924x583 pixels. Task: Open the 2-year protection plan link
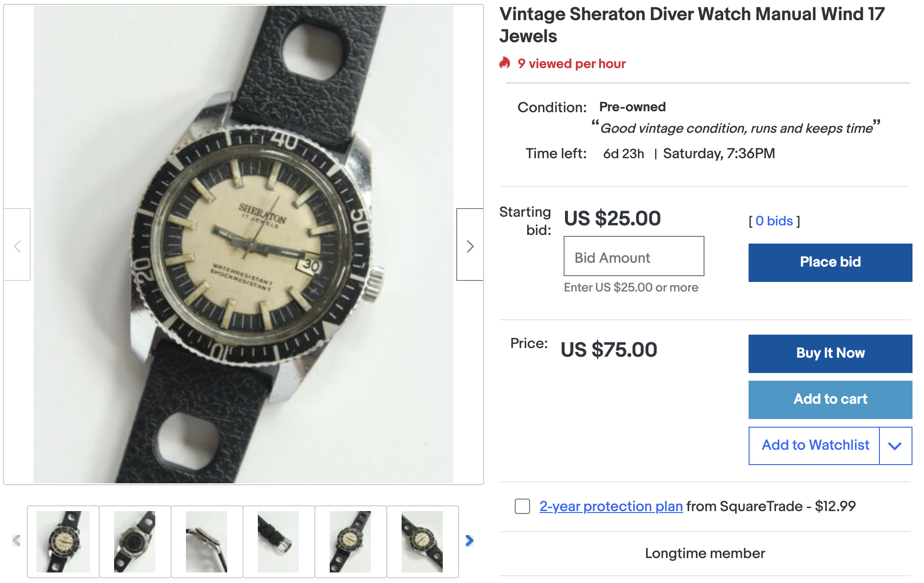tap(611, 506)
